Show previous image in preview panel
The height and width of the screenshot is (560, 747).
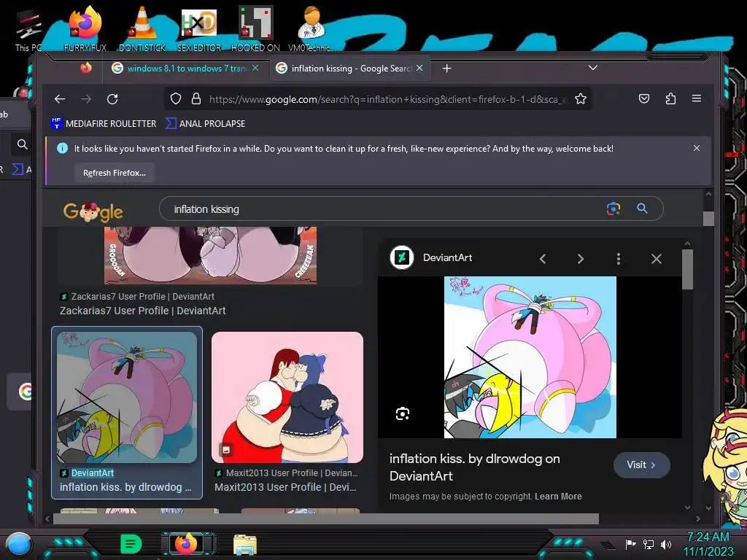pyautogui.click(x=543, y=259)
